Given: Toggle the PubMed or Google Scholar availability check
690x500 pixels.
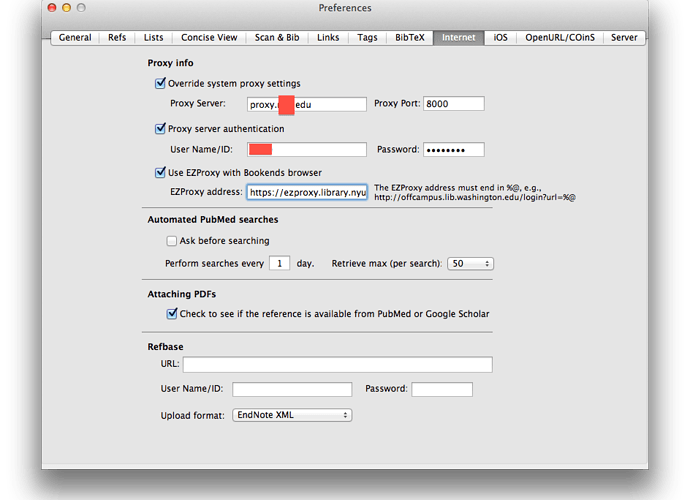Looking at the screenshot, I should coord(172,314).
